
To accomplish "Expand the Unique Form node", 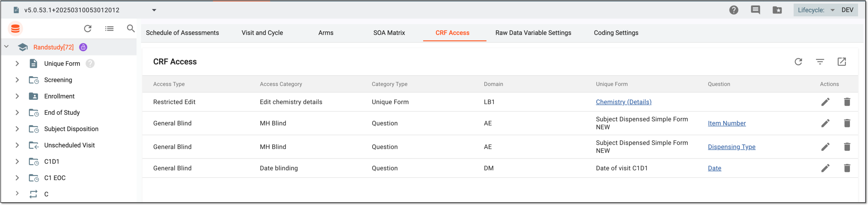I will 17,64.
